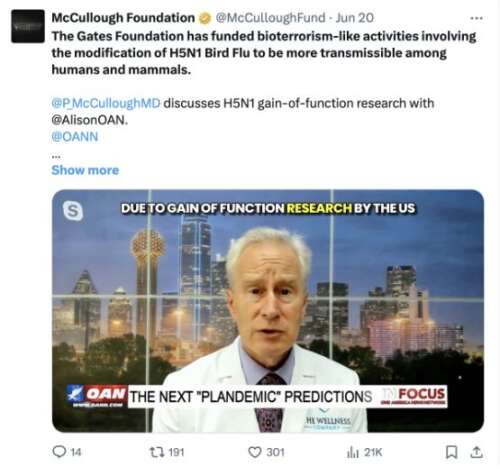
Task: Open the Jun 20 timestamp link
Action: (354, 18)
